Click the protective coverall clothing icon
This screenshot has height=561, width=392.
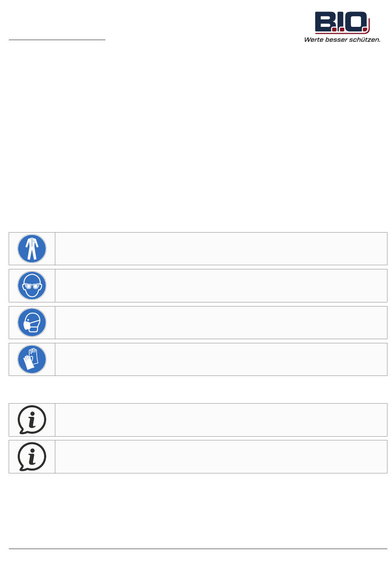[32, 249]
